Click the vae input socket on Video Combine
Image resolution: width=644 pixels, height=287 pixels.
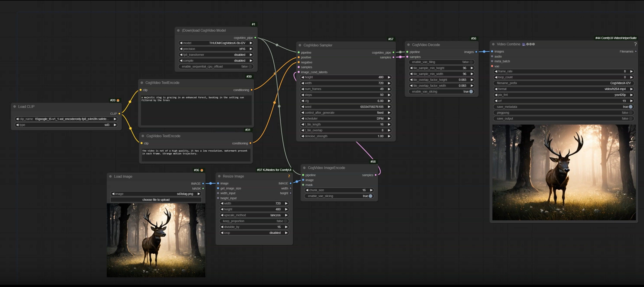tap(492, 66)
